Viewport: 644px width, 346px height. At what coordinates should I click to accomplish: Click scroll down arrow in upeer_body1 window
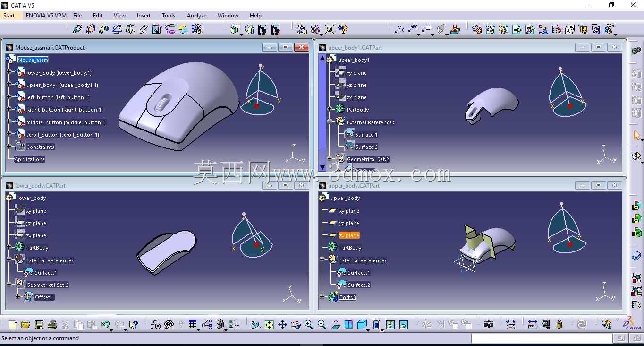point(322,167)
